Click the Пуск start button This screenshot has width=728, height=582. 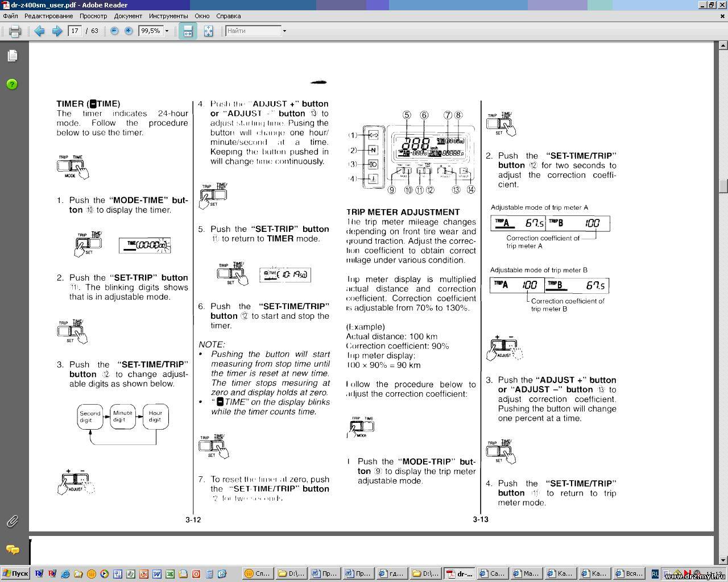[x=16, y=574]
